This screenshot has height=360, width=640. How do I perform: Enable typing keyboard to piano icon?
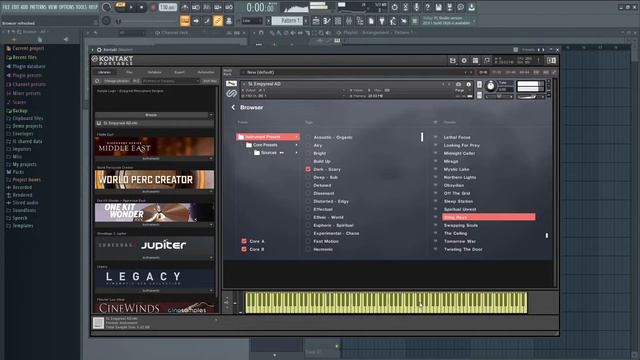185,21
